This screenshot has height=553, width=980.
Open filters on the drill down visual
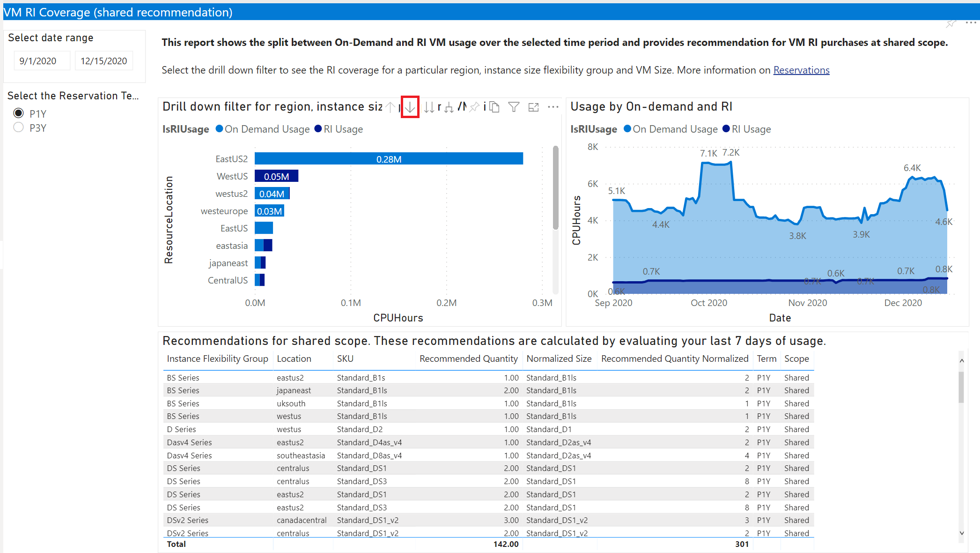(x=514, y=107)
